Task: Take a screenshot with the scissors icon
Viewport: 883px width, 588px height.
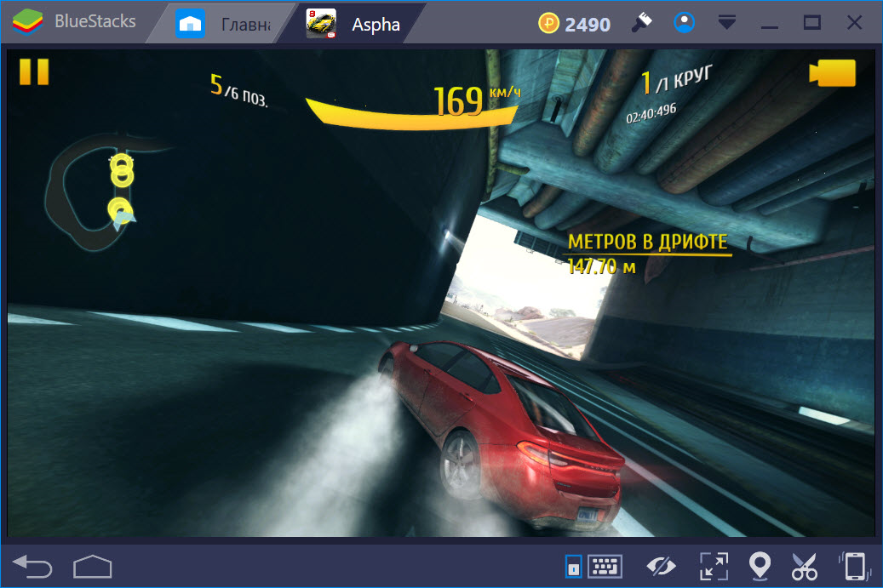Action: (804, 566)
